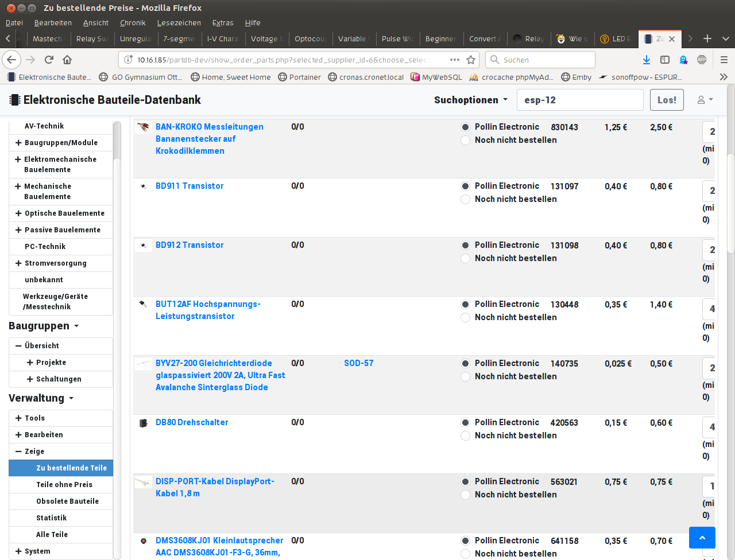The height and width of the screenshot is (560, 735).
Task: Click the browser forward arrow button
Action: pos(31,60)
